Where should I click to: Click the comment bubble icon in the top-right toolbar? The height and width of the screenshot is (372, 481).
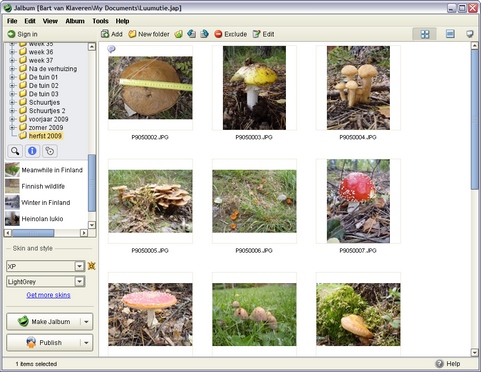470,34
